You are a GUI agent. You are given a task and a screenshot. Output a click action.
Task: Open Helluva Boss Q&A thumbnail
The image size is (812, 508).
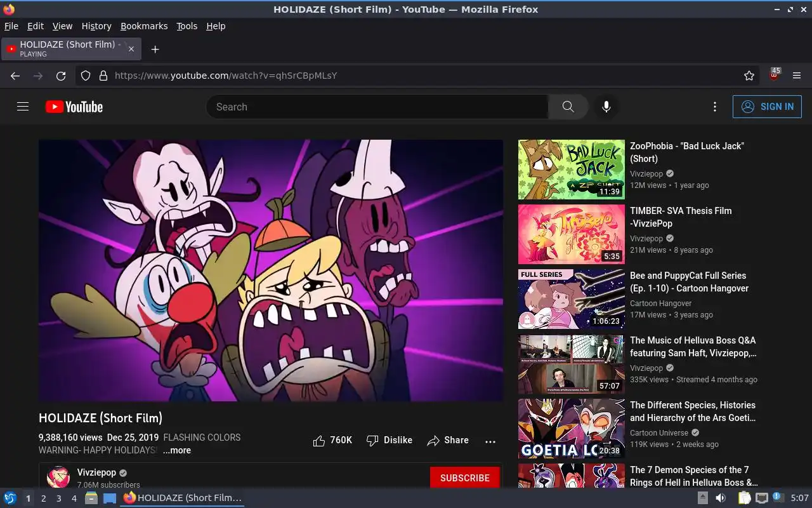click(572, 364)
